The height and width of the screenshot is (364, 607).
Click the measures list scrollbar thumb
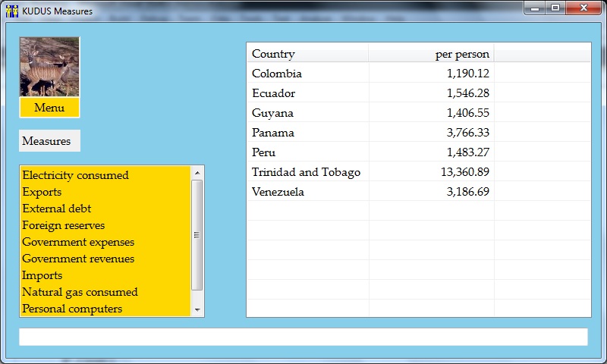pos(197,235)
